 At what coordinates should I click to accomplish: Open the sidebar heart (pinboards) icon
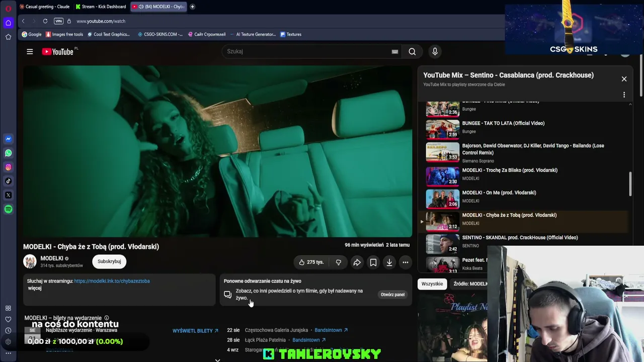click(8, 319)
